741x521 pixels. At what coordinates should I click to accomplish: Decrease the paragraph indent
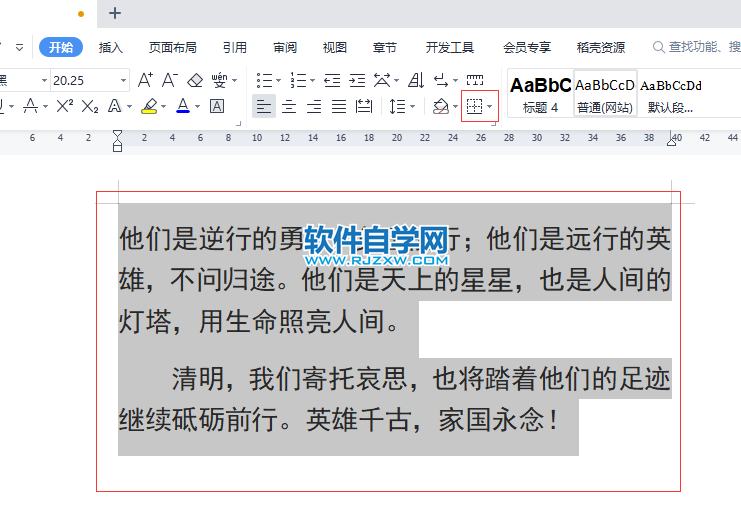pos(332,81)
